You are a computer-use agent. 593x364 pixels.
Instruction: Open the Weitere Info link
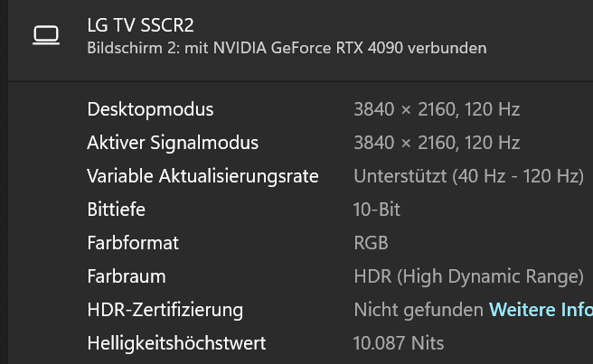pos(541,310)
